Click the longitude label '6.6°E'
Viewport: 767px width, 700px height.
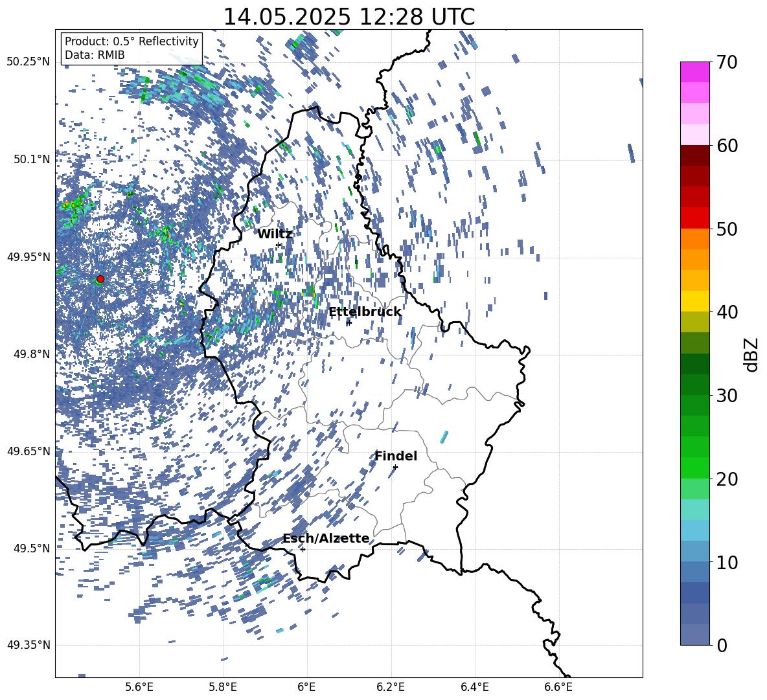click(558, 687)
